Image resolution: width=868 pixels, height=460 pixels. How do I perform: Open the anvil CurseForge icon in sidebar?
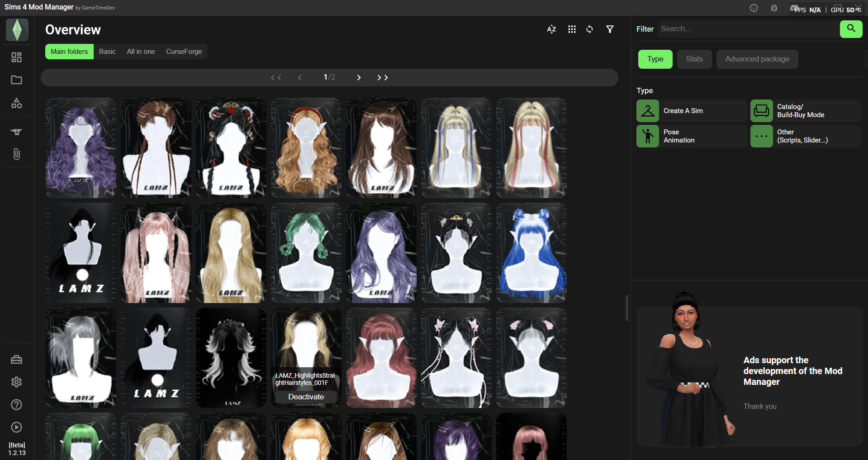17,132
